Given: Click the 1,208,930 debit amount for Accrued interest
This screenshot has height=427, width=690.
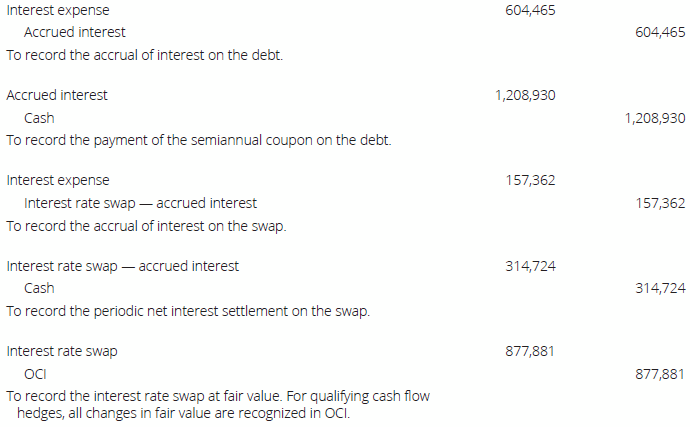Looking at the screenshot, I should 525,96.
